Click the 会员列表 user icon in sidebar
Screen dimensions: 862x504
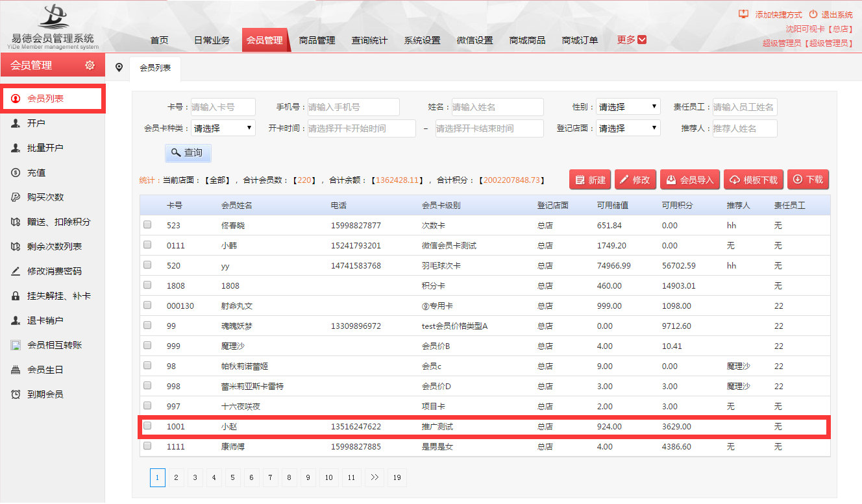[16, 99]
